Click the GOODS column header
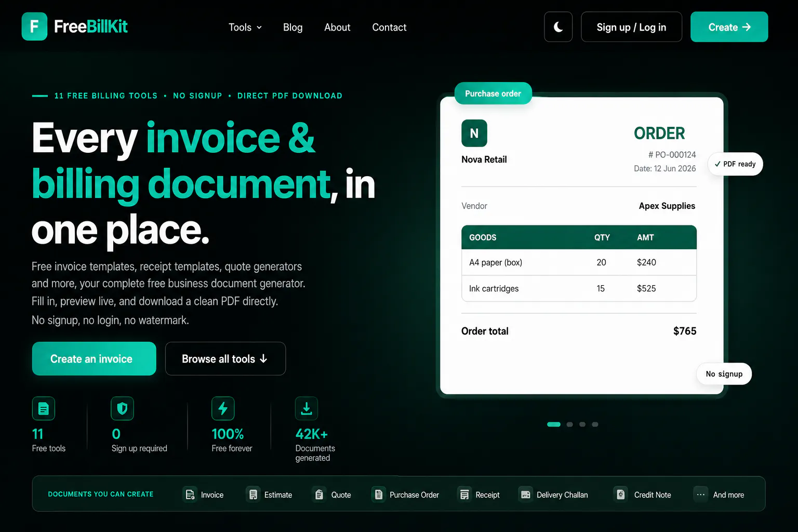The height and width of the screenshot is (532, 798). (483, 237)
